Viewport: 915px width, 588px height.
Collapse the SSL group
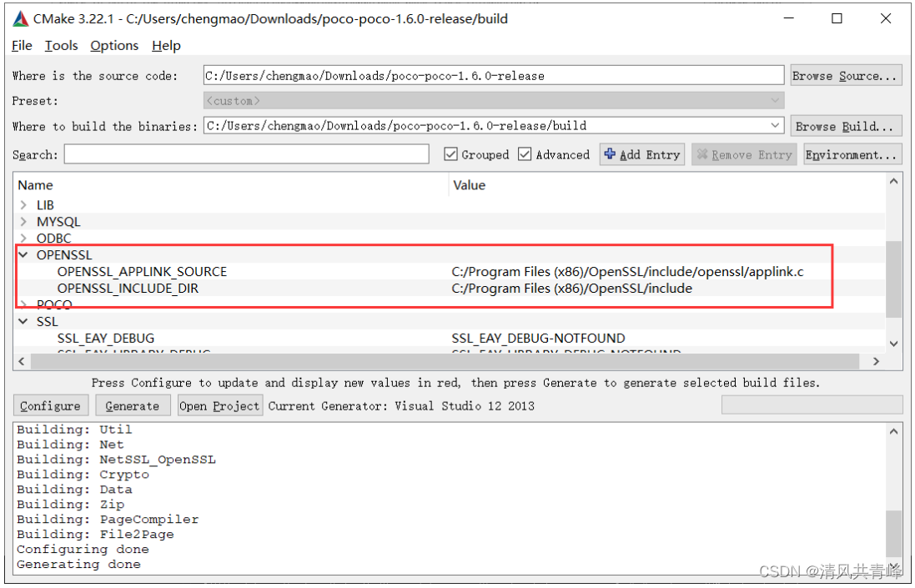point(23,321)
